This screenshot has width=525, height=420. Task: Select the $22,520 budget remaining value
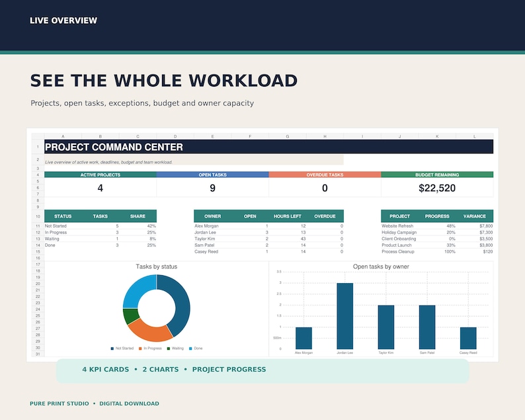click(437, 188)
